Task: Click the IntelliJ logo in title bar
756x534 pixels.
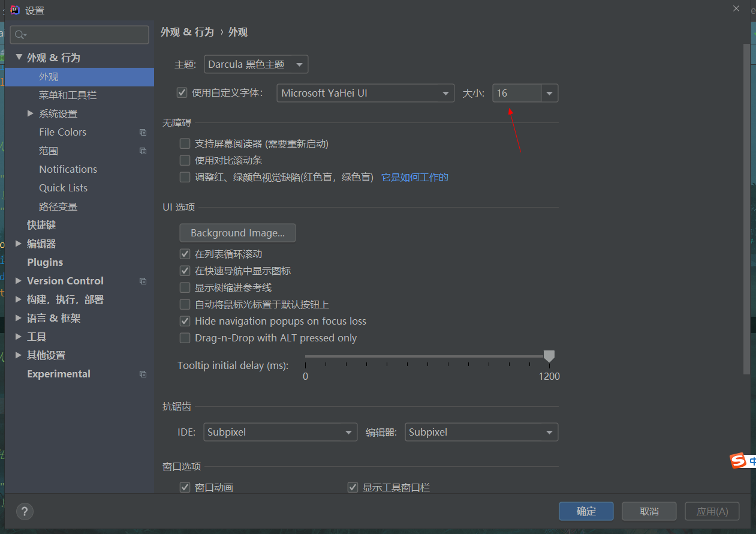Action: click(x=16, y=10)
